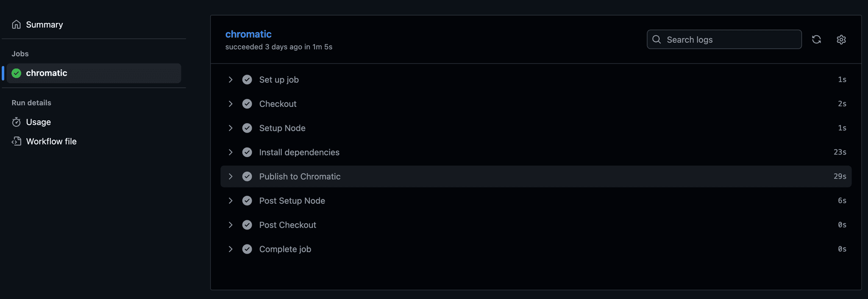Go to the Summary page
Image resolution: width=868 pixels, height=299 pixels.
[45, 25]
